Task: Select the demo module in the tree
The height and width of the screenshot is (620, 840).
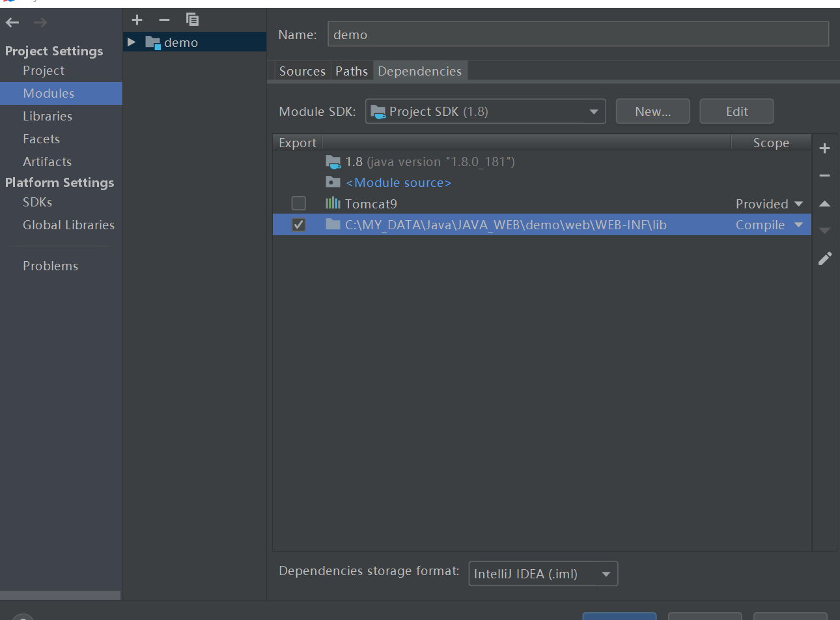Action: [195, 42]
